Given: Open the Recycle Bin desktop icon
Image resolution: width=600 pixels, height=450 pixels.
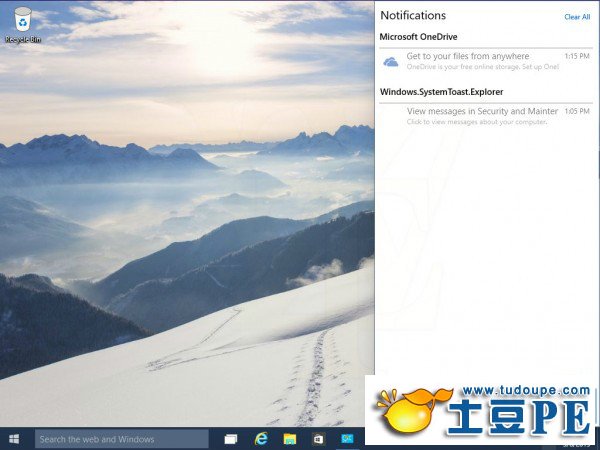Looking at the screenshot, I should click(23, 25).
